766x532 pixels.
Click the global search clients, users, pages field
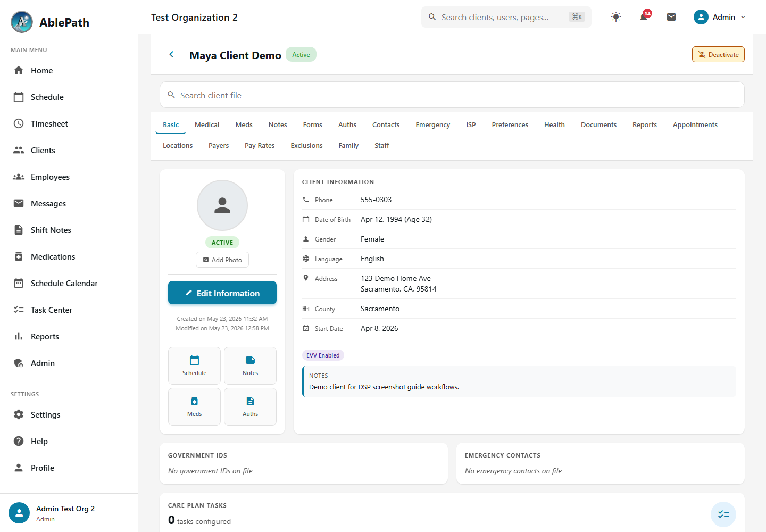click(506, 17)
